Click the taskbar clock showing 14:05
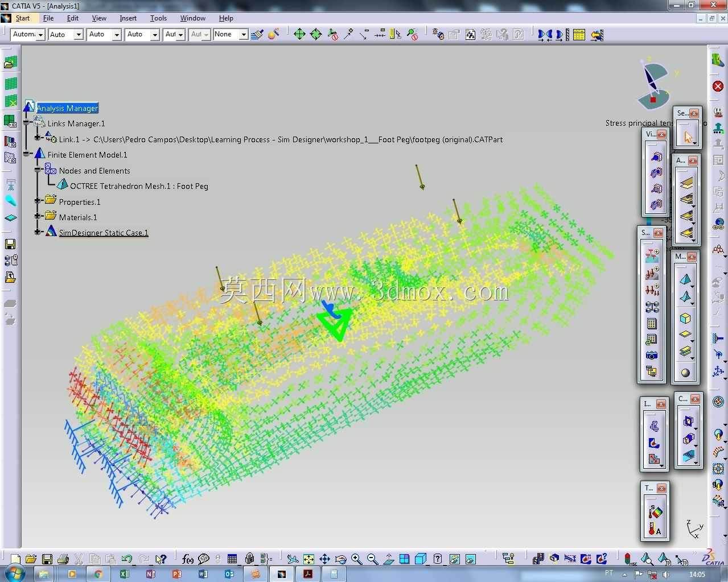Image resolution: width=728 pixels, height=582 pixels. coord(697,574)
